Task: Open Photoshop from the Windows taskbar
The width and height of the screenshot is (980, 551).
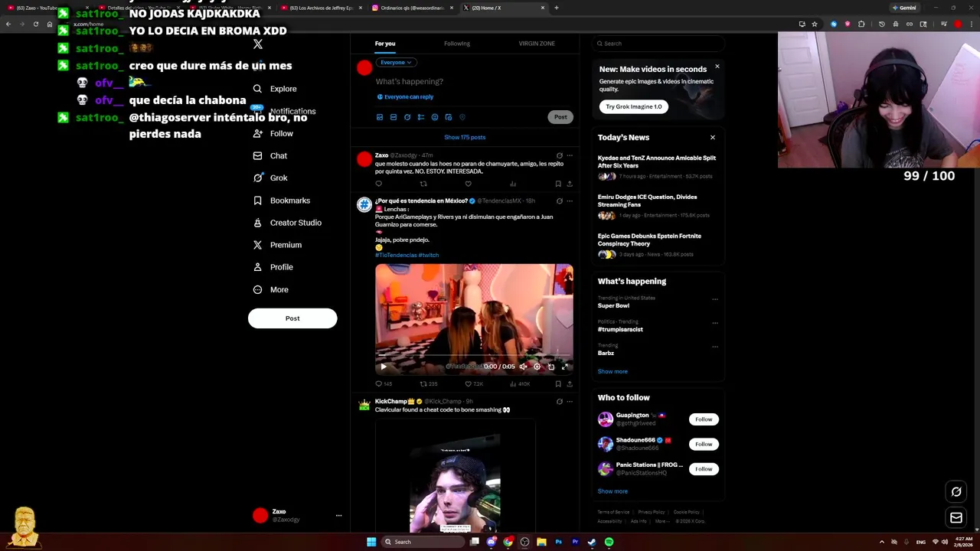Action: pos(558,542)
